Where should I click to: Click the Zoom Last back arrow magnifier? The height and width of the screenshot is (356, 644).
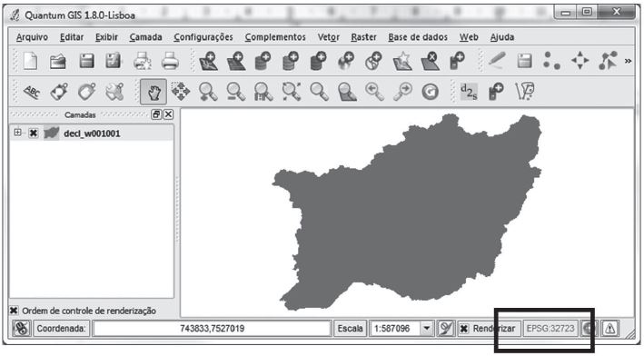(x=374, y=92)
